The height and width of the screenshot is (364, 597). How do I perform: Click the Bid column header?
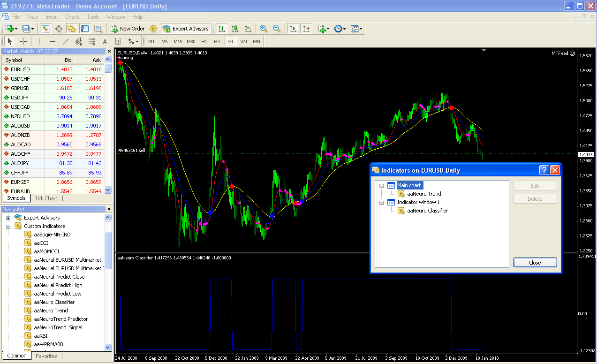coord(59,60)
